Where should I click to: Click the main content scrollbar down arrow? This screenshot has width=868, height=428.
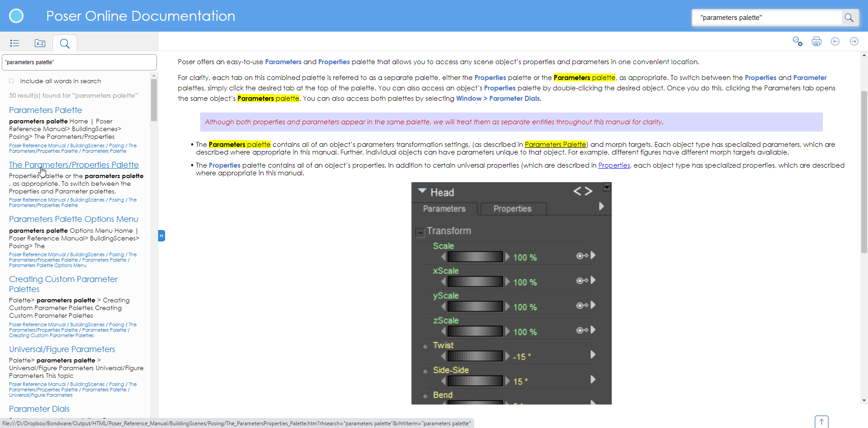864,400
